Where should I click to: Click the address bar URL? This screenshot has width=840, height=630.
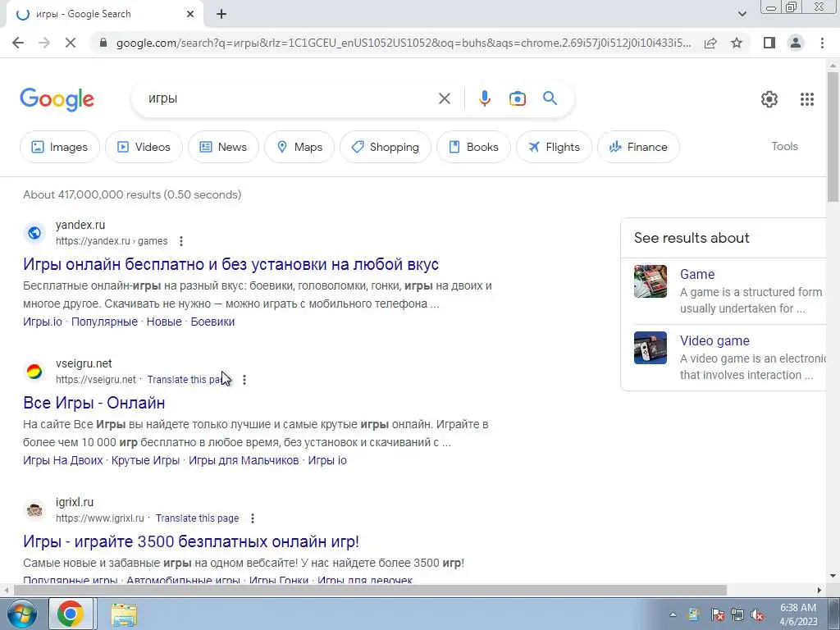(x=404, y=43)
